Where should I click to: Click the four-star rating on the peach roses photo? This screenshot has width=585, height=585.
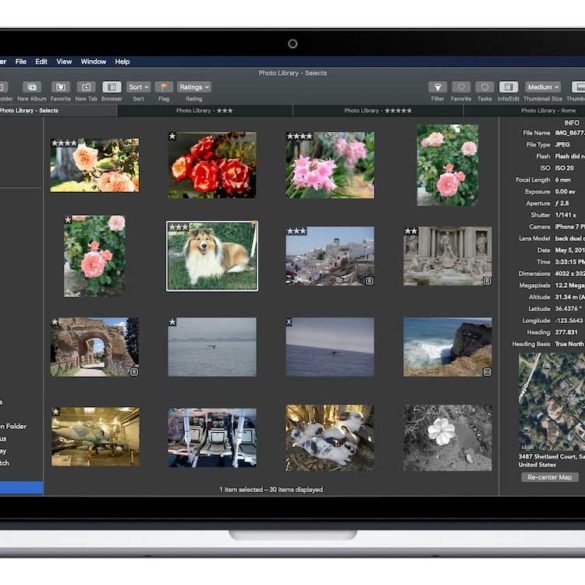coord(64,143)
